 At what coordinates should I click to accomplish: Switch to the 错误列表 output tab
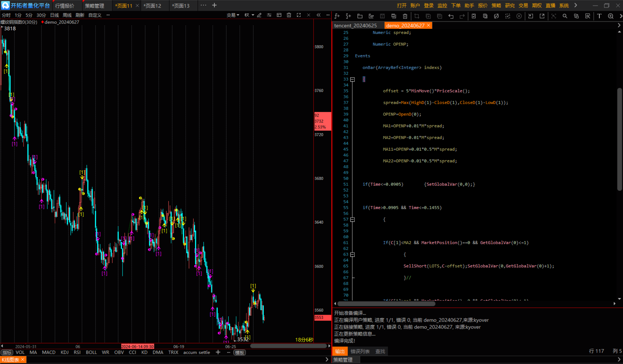coord(360,351)
